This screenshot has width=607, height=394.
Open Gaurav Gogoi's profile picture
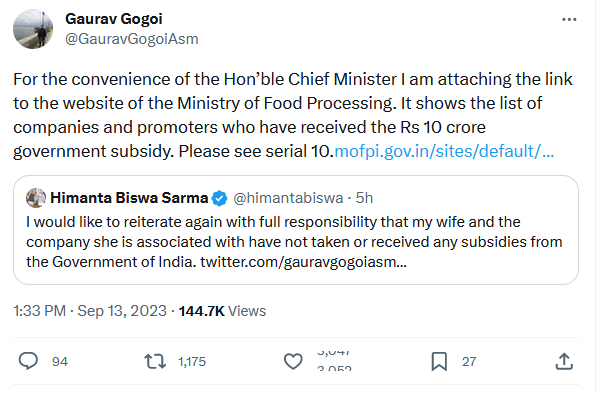click(x=33, y=29)
